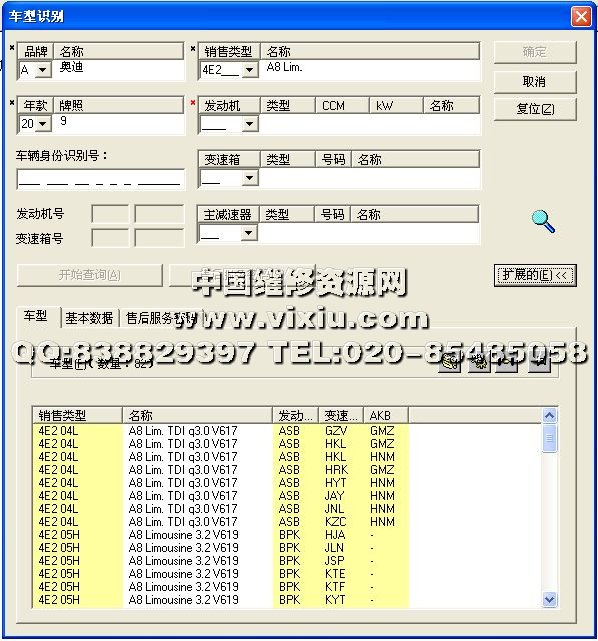Switch to the 车型 tab
The height and width of the screenshot is (641, 598).
(36, 316)
